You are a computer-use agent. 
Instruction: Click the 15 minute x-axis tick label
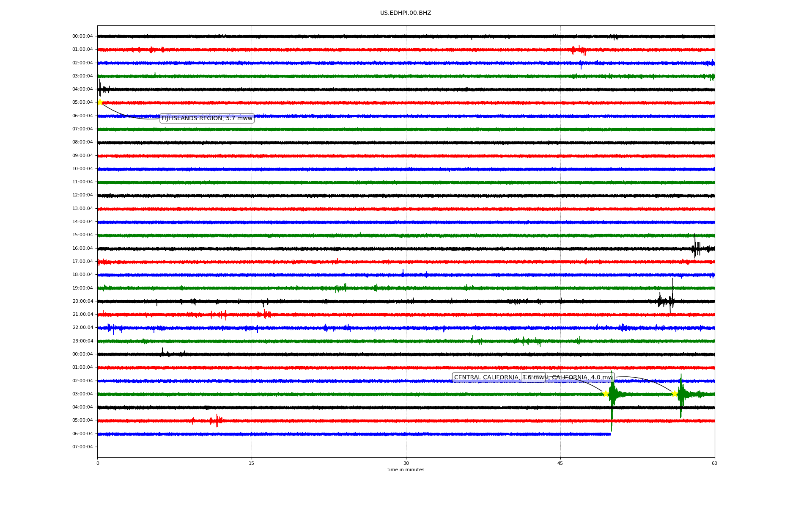pos(252,463)
